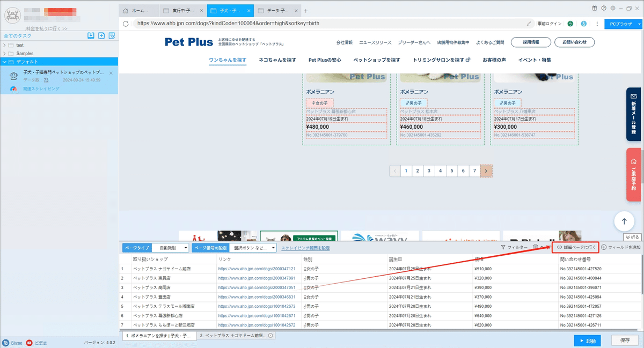Click スクレイピング範囲を設定 link
The width and height of the screenshot is (644, 348).
[x=305, y=248]
